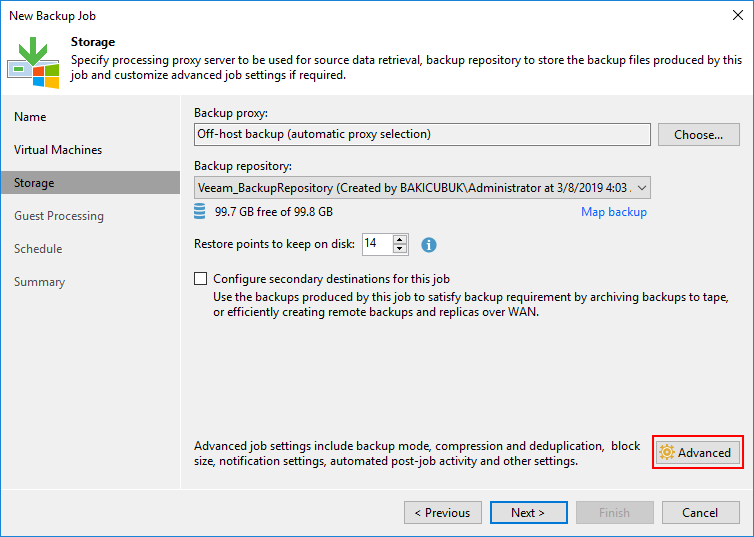The width and height of the screenshot is (754, 537).
Task: Decrease restore points with down arrow
Action: (400, 249)
